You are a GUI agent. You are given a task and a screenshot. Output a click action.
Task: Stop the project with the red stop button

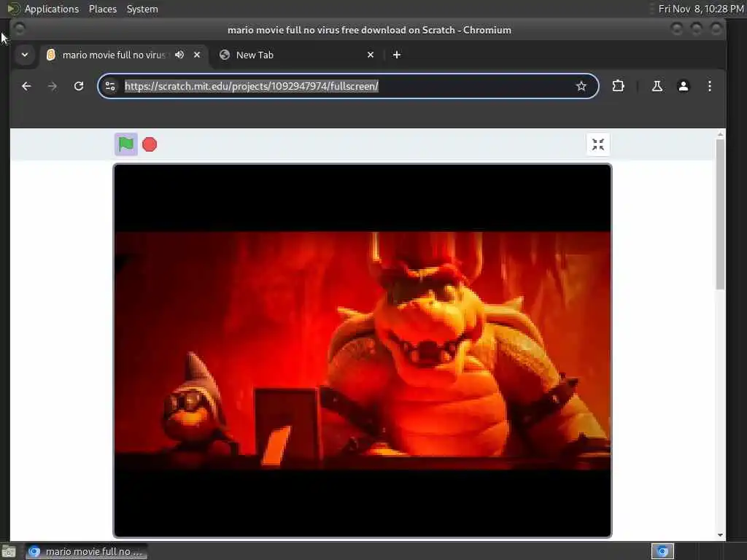tap(150, 144)
